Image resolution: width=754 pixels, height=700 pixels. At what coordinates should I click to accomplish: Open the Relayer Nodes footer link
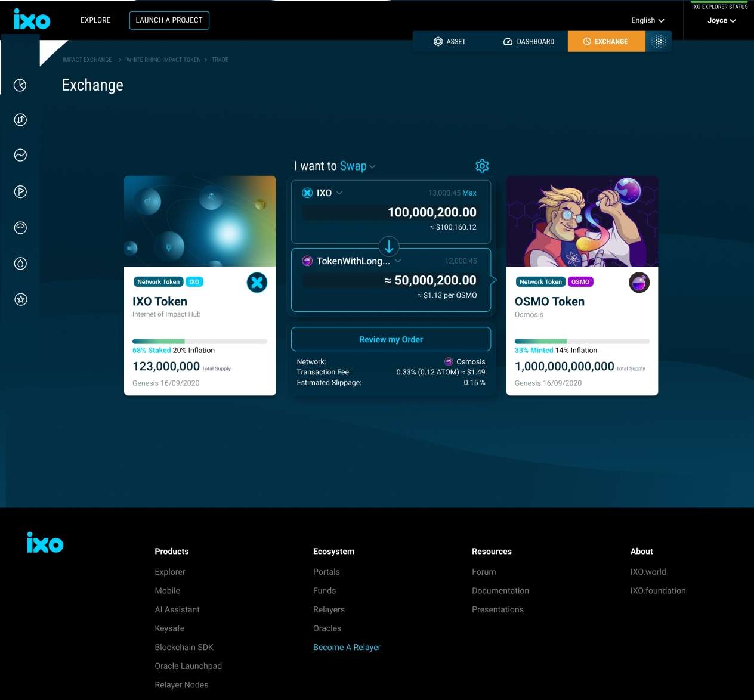coord(181,684)
